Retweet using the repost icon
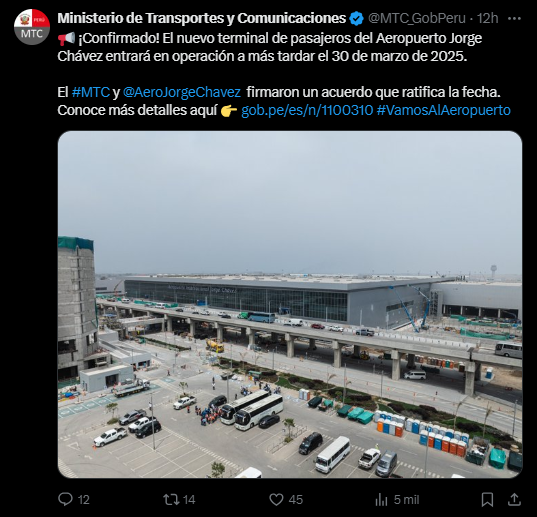The width and height of the screenshot is (537, 517). [x=171, y=499]
